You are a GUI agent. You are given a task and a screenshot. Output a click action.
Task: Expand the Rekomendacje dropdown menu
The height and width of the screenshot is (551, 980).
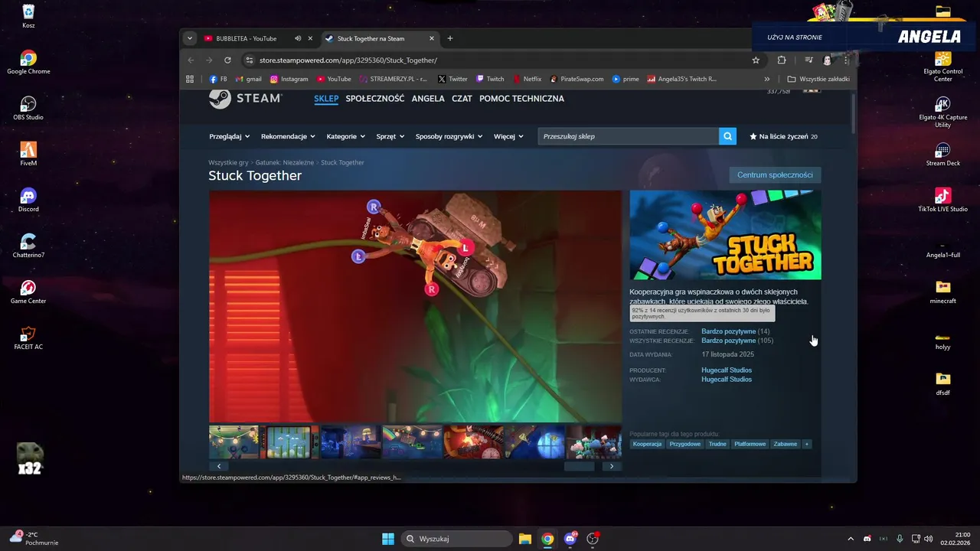(288, 136)
